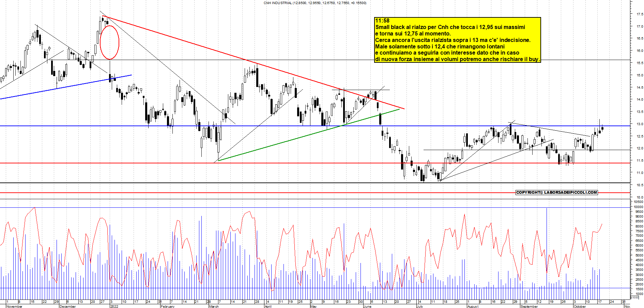Click the 2000 volume axis label
Viewport: 644px width, 308px height.
(x=639, y=284)
